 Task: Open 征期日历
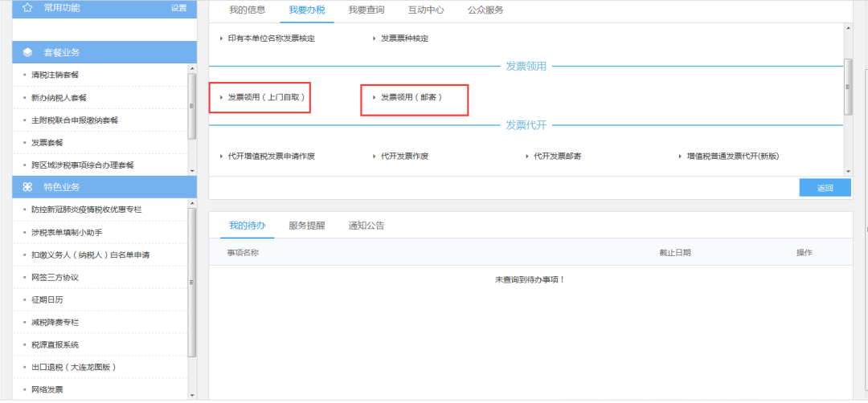(47, 299)
